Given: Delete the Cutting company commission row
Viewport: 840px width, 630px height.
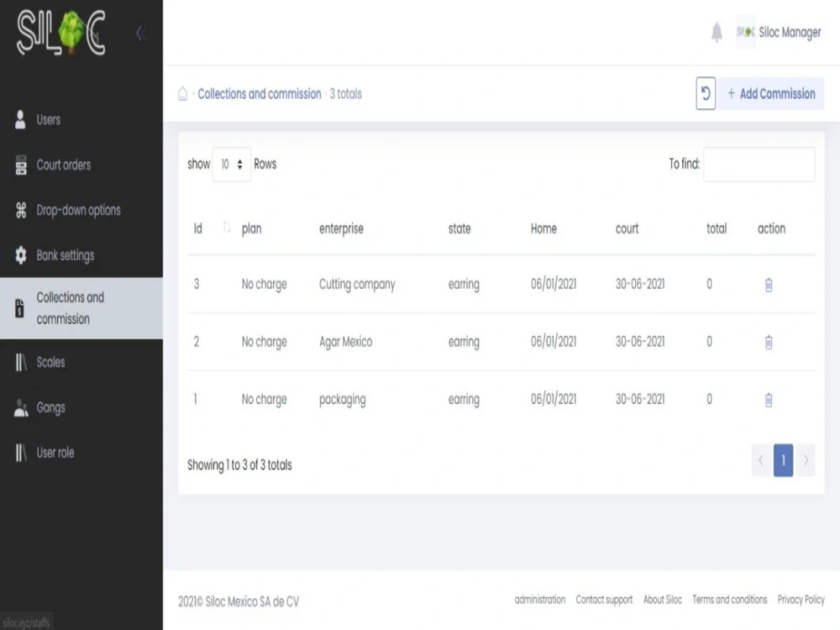Looking at the screenshot, I should pos(769,285).
